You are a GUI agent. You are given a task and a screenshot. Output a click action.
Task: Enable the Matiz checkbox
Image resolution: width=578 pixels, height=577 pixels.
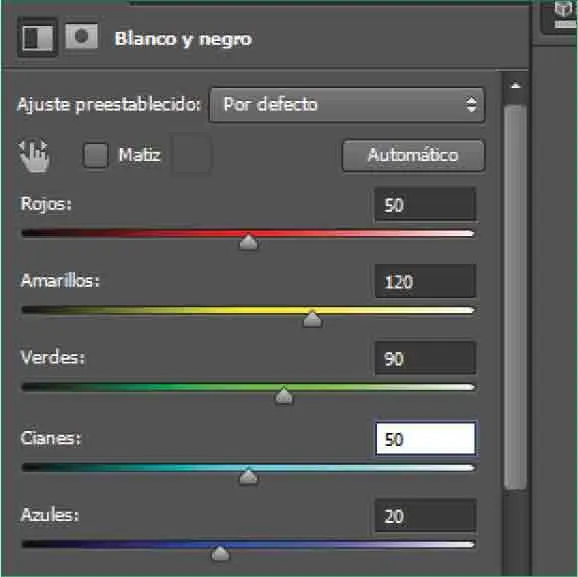pyautogui.click(x=95, y=155)
